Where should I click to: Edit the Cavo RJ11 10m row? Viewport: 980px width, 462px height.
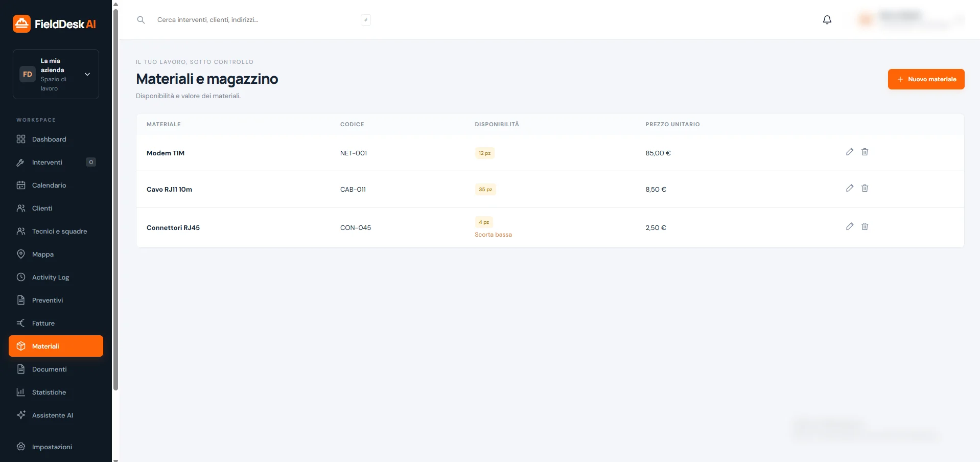(x=850, y=188)
